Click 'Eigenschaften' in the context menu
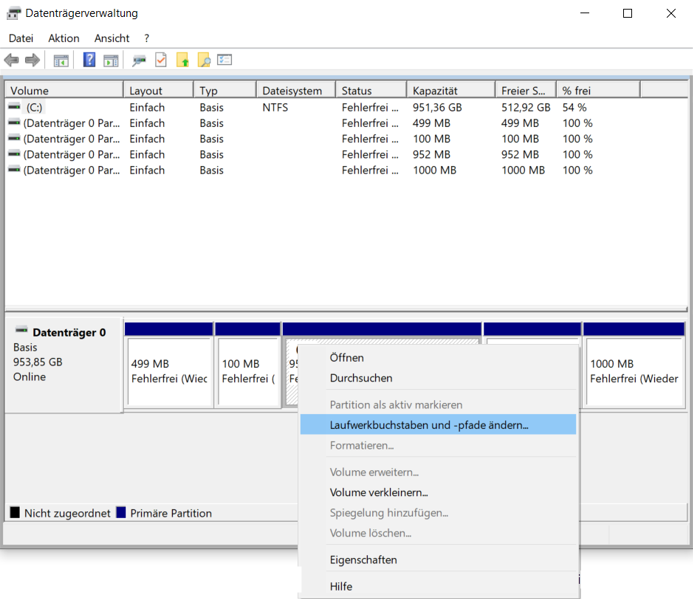Screen dimensions: 693x599 click(363, 560)
